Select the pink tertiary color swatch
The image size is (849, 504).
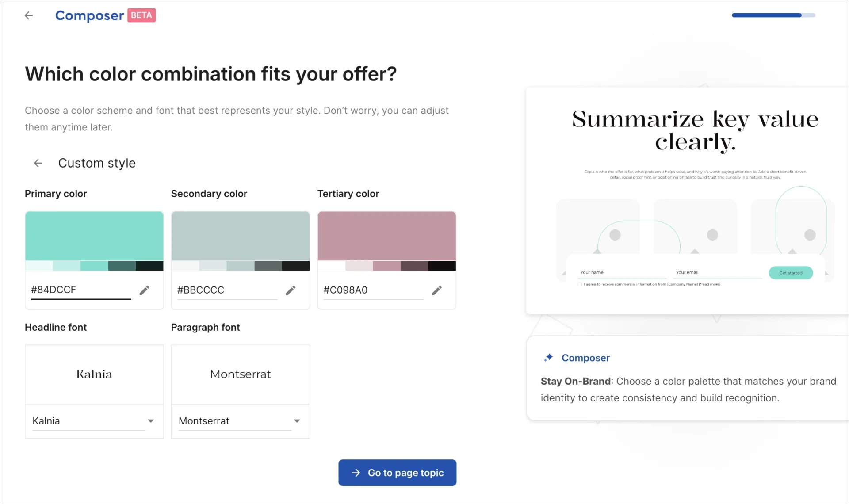(x=386, y=237)
